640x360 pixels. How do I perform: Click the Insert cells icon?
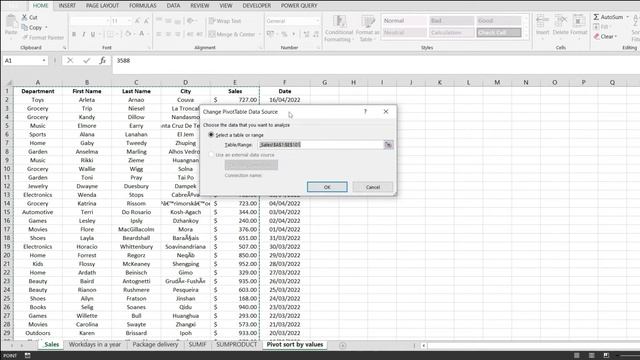click(x=542, y=20)
